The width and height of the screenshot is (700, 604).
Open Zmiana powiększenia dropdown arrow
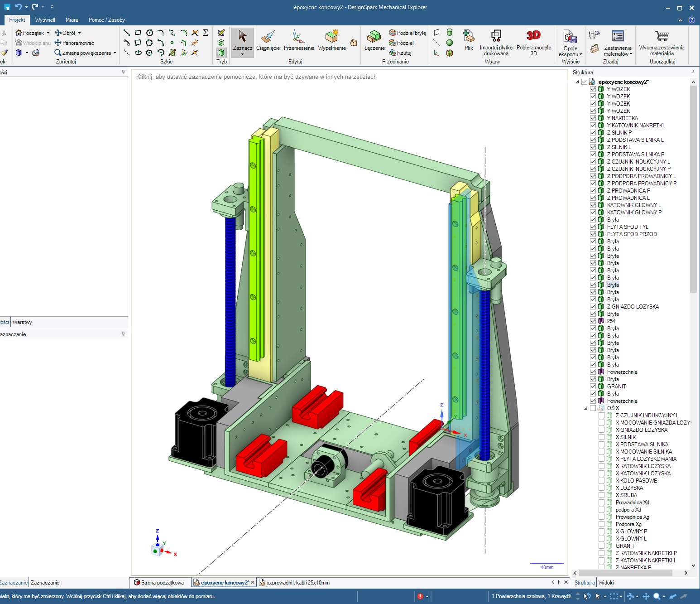click(x=115, y=53)
